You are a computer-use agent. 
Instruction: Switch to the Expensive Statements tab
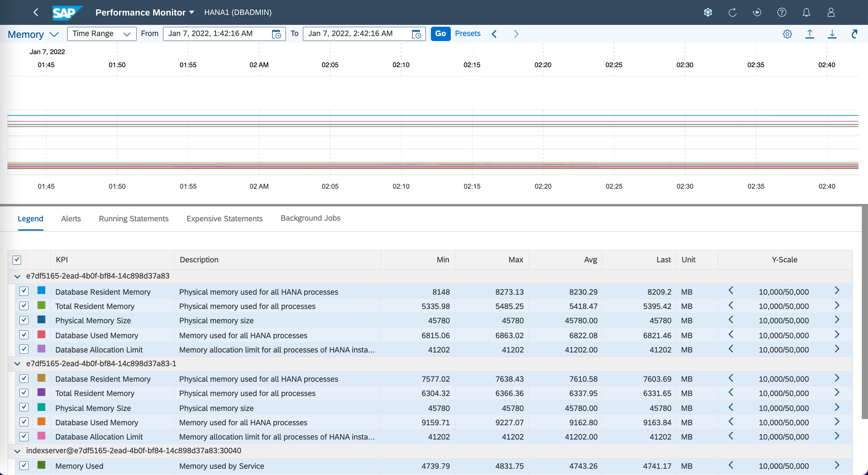[224, 218]
